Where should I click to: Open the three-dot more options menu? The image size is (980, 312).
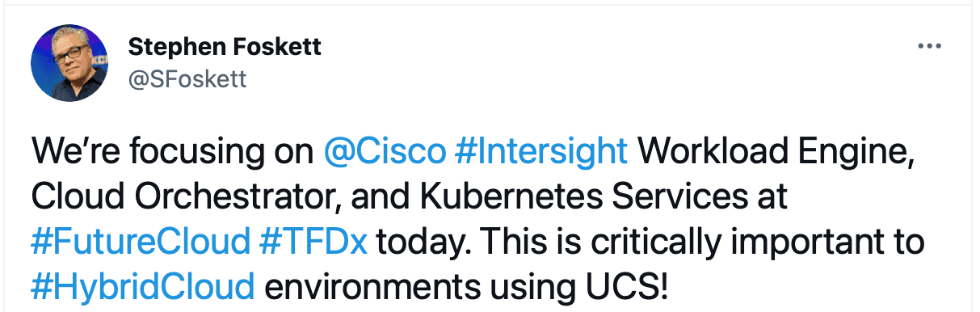pos(930,46)
